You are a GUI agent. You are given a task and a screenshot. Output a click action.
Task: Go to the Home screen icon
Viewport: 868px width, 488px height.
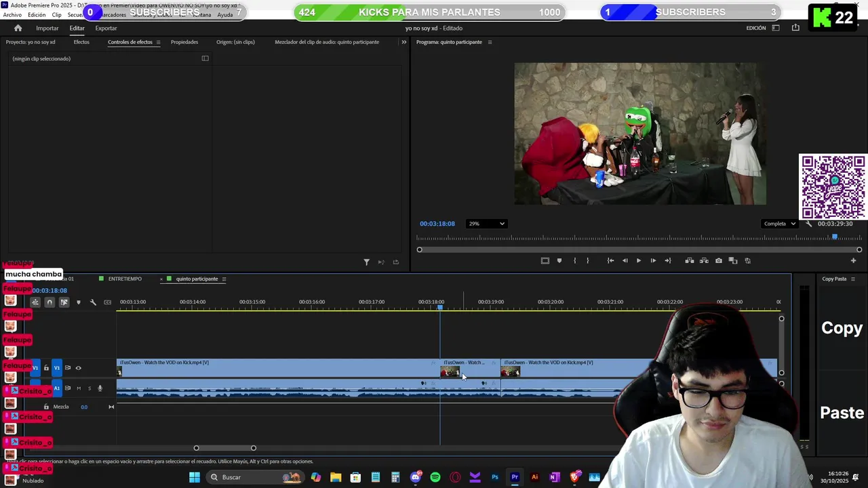pyautogui.click(x=18, y=28)
